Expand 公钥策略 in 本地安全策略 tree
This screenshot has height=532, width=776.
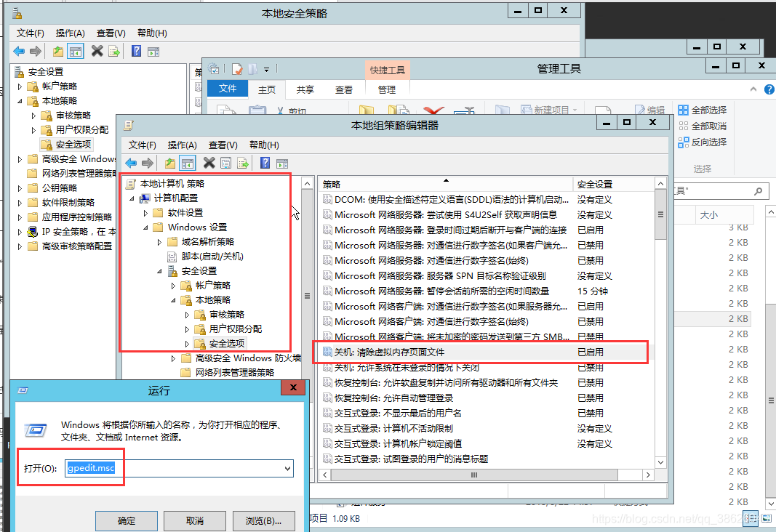pyautogui.click(x=20, y=188)
